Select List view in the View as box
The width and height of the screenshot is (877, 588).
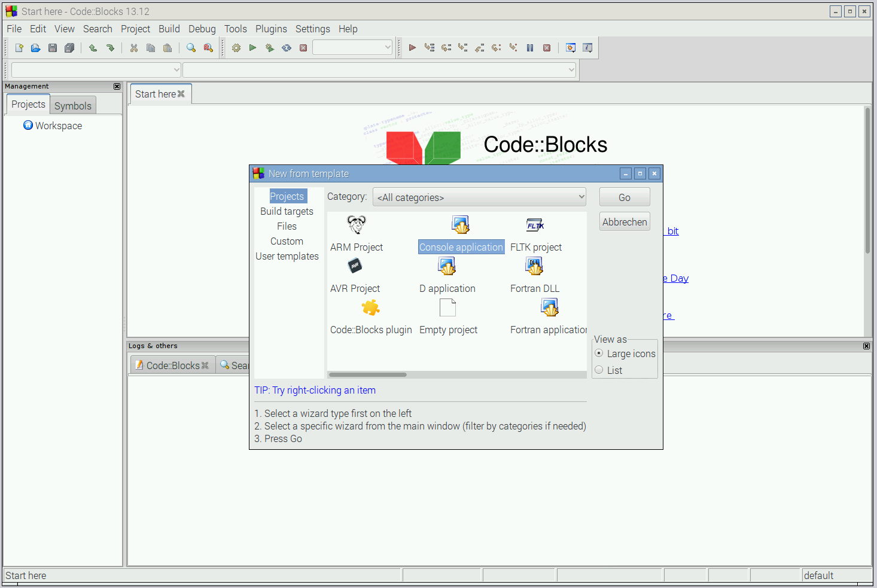(x=599, y=370)
